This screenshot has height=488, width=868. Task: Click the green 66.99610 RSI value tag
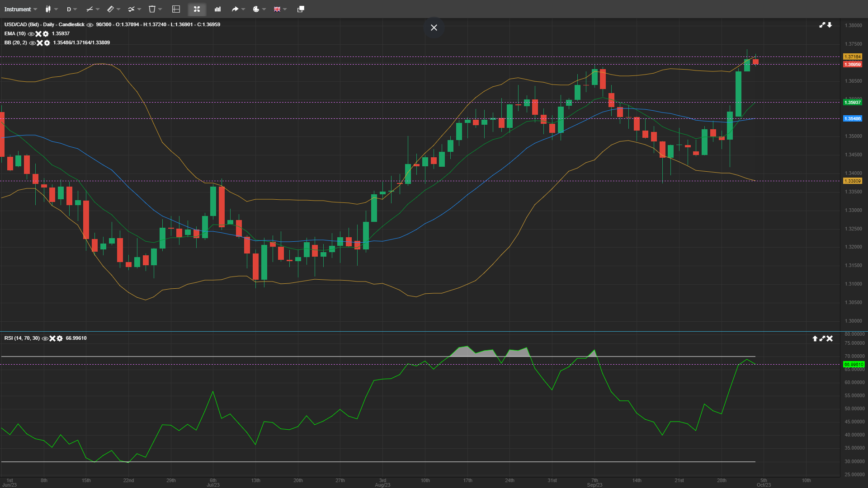(854, 365)
